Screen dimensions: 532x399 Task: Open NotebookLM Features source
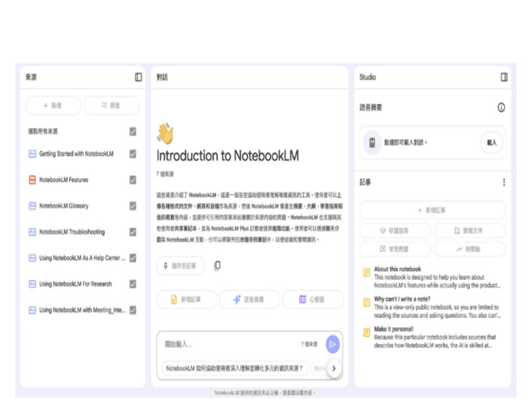[64, 180]
